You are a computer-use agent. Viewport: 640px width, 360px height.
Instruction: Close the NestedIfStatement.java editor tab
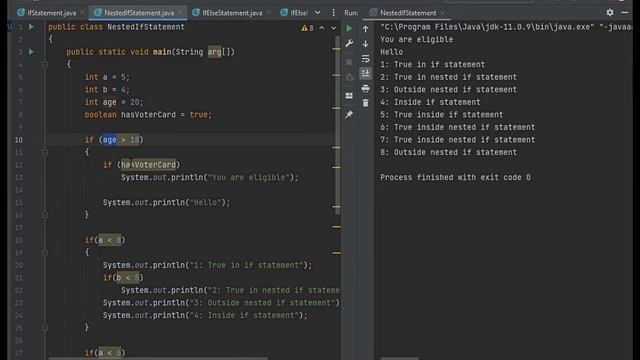click(x=181, y=13)
